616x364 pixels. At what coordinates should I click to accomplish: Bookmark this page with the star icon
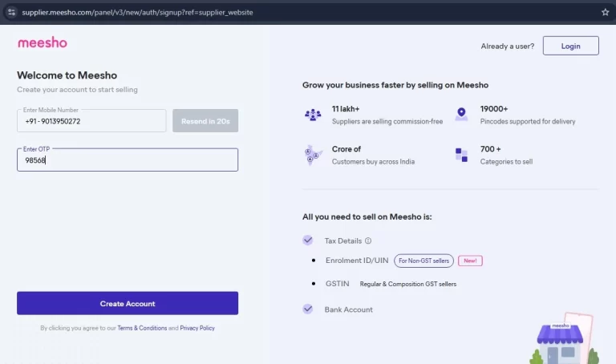[605, 12]
